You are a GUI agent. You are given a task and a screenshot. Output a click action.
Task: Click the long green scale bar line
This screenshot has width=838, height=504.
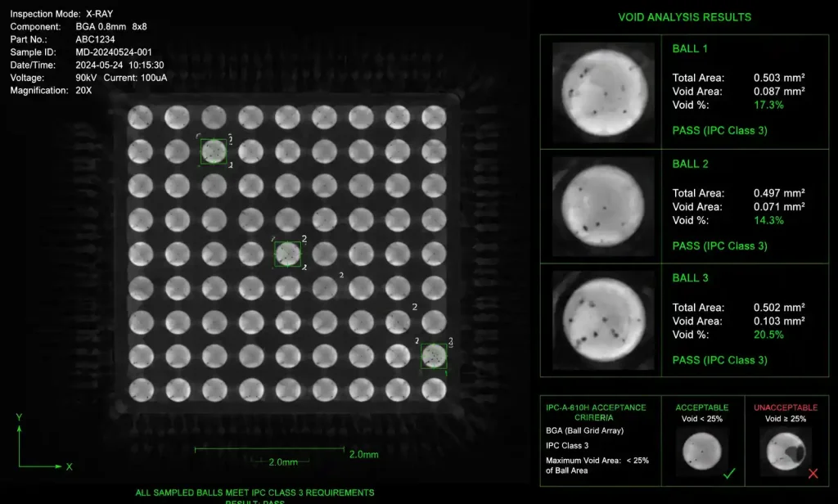point(269,449)
